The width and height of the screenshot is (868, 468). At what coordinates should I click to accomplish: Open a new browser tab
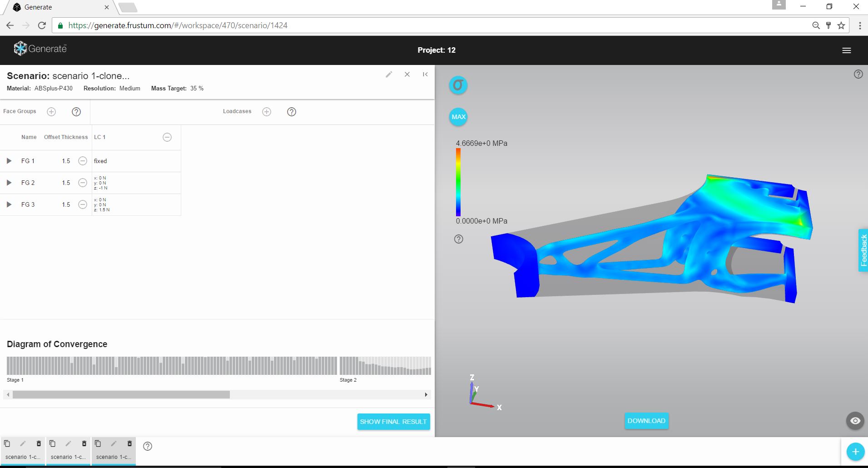[x=128, y=7]
